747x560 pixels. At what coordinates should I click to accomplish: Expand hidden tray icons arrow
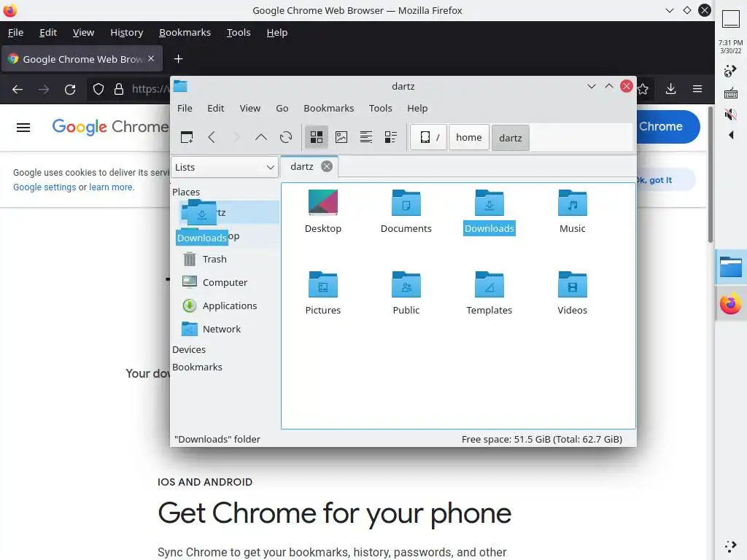click(x=731, y=135)
